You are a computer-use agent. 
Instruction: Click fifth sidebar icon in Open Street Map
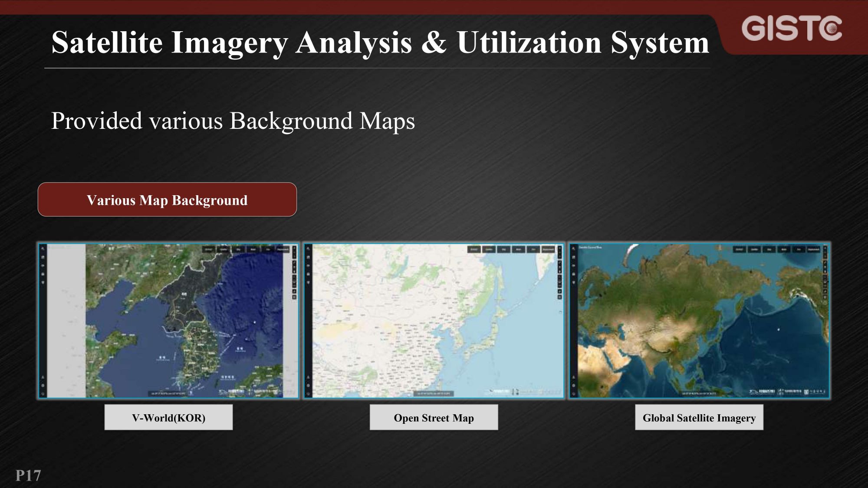click(x=308, y=282)
